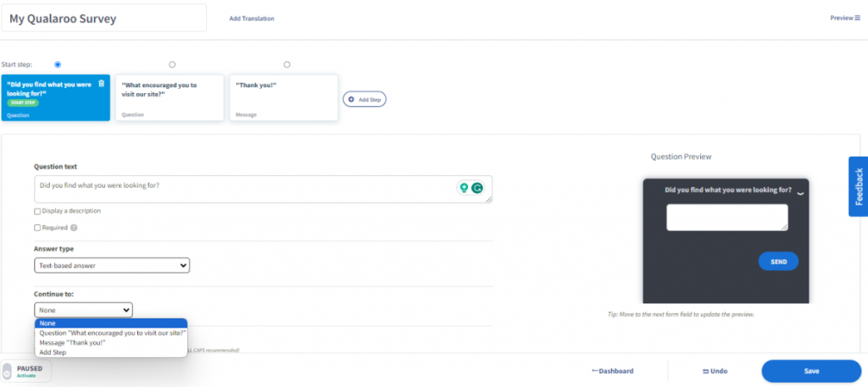Open the "Thank you!" message step card

point(283,98)
